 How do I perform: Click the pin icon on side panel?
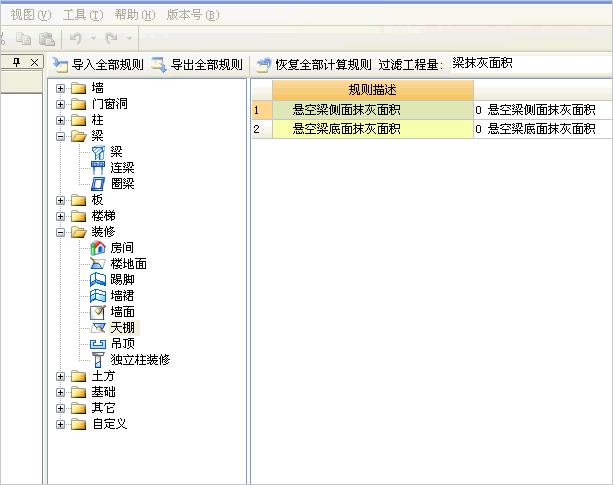coord(16,62)
